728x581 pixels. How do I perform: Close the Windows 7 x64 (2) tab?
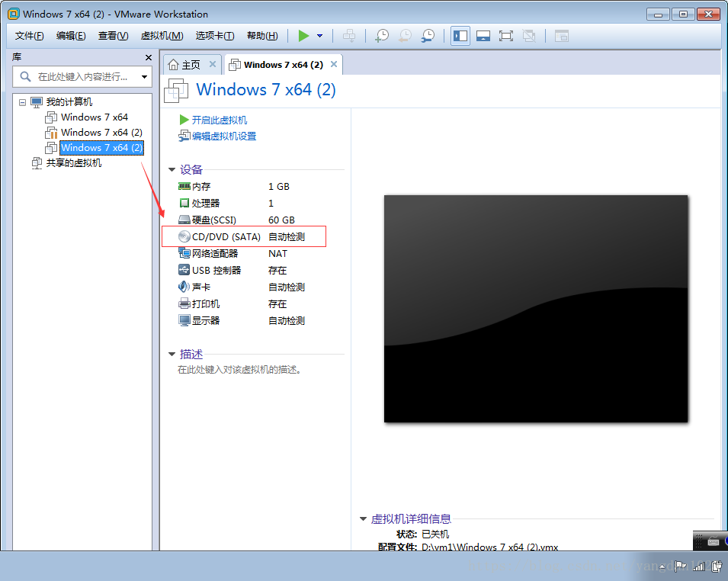(334, 64)
